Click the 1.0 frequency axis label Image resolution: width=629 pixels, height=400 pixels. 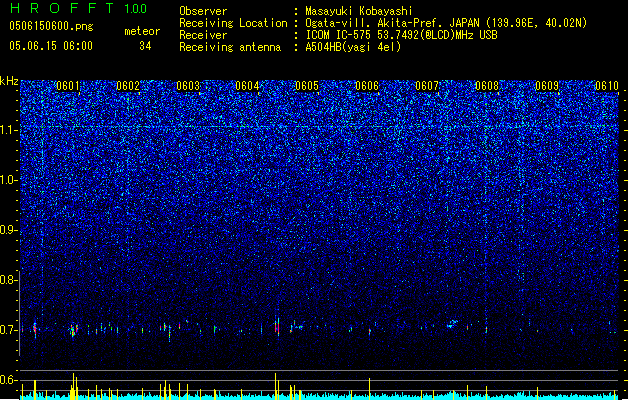[x=7, y=180]
